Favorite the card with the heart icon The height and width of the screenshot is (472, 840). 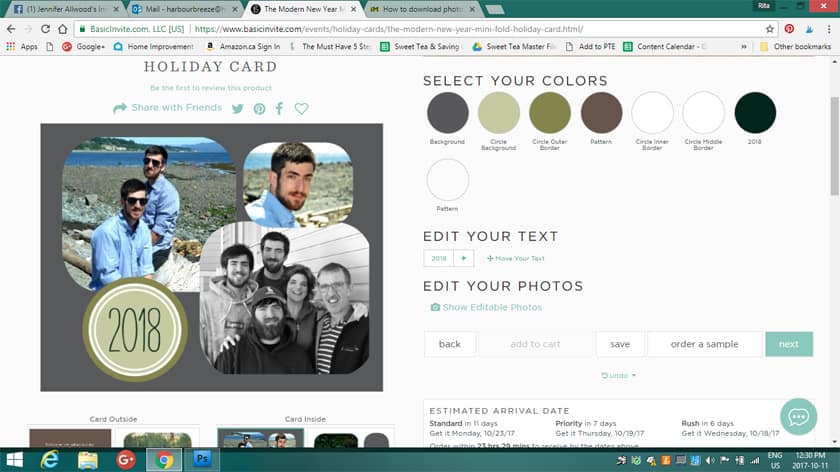(x=302, y=109)
